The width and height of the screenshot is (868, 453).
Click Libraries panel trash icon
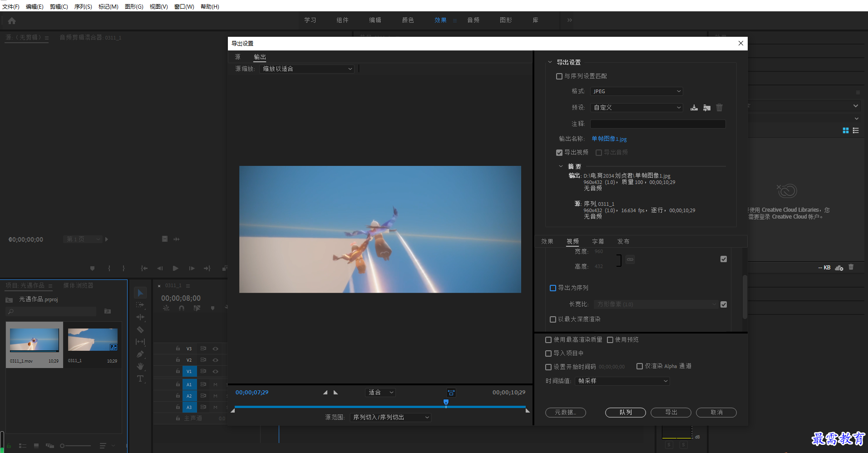click(x=851, y=267)
